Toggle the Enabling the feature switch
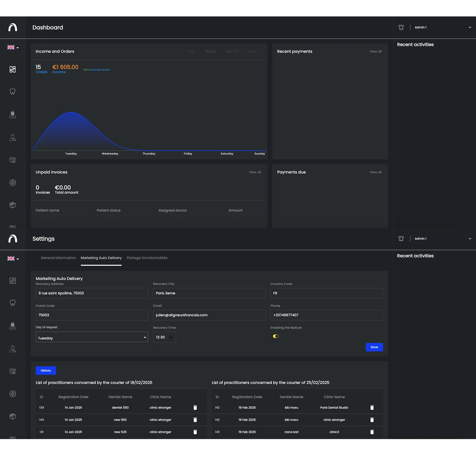 (x=276, y=336)
